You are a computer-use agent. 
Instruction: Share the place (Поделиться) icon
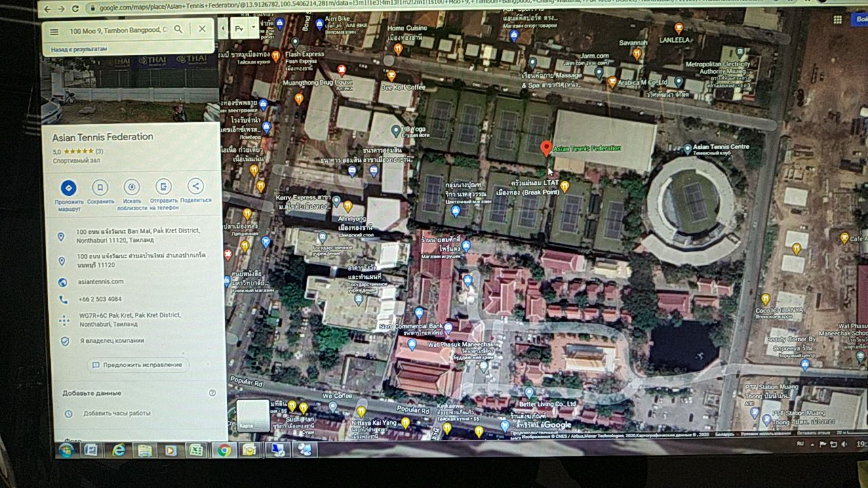[195, 186]
